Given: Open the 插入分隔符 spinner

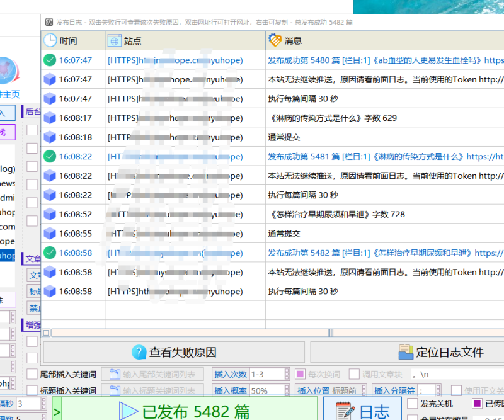Looking at the screenshot, I should pos(438,390).
